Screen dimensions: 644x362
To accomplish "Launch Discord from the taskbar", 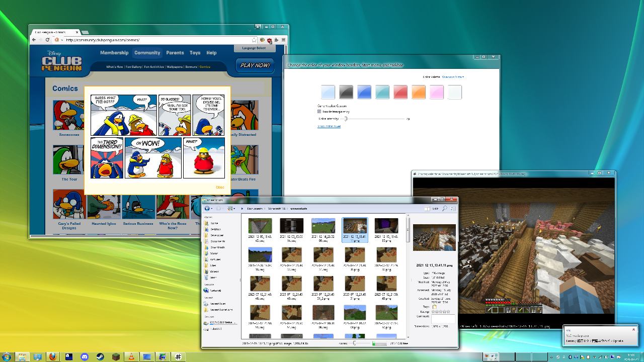I will [x=84, y=356].
